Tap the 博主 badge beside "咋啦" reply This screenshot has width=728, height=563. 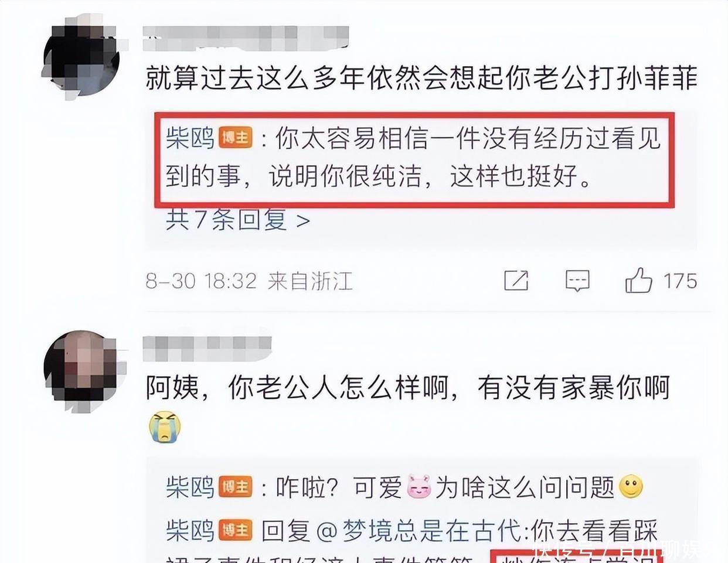click(236, 487)
